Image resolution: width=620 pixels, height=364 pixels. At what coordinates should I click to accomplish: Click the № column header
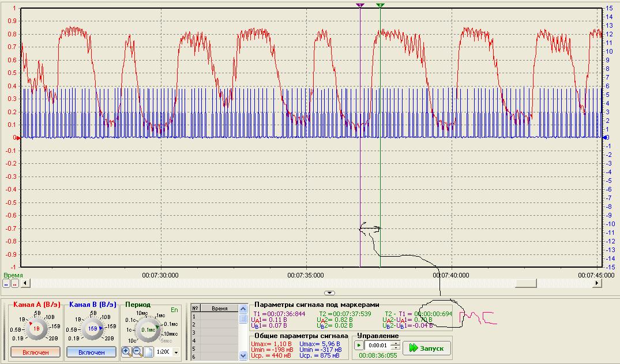coord(196,309)
